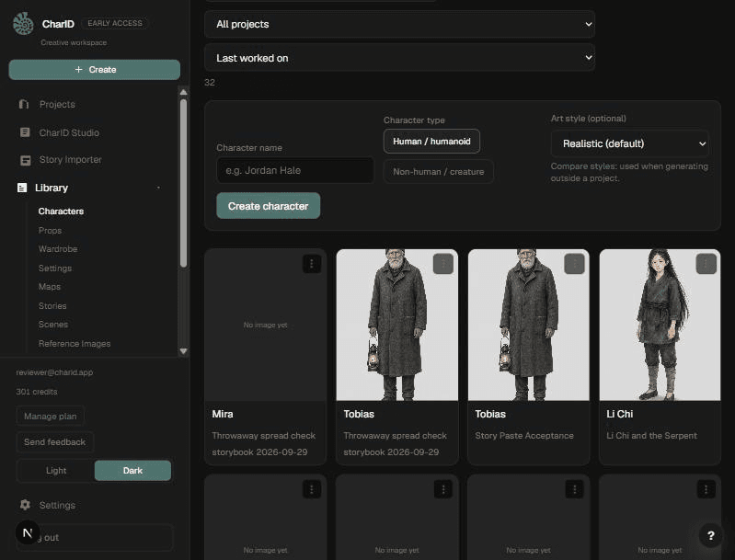Open options menu on Story Paste Acceptance Tobias card
This screenshot has height=560, width=735.
575,264
